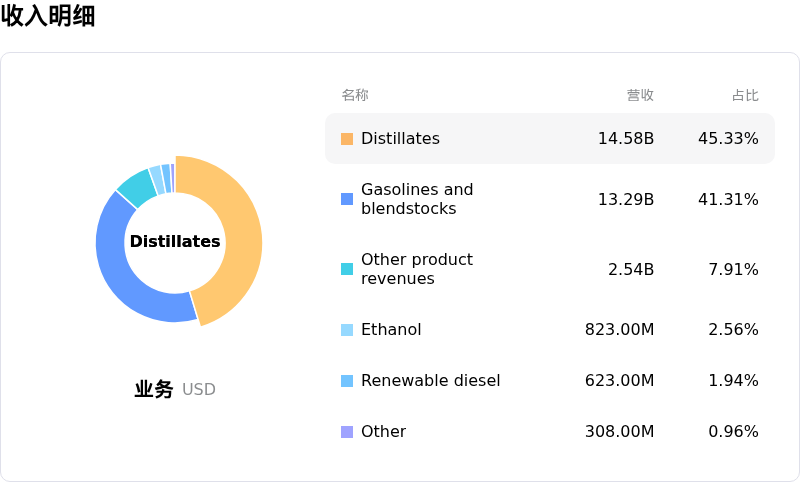Image resolution: width=800 pixels, height=482 pixels.
Task: Select the Ethanol row label
Action: tap(391, 330)
